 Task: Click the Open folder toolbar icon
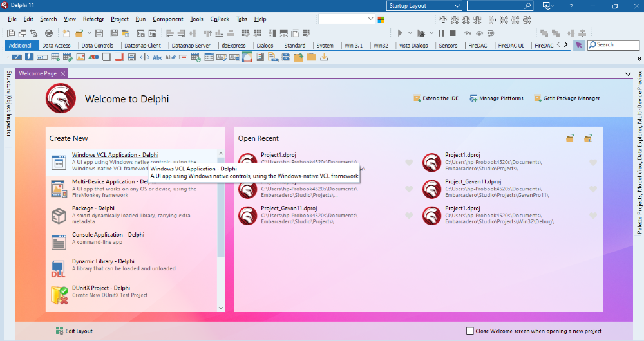(x=79, y=33)
